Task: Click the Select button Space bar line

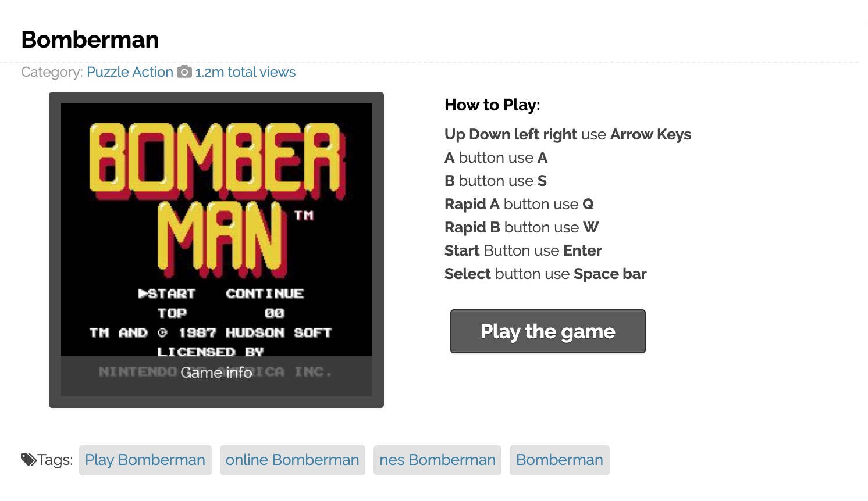Action: coord(545,274)
